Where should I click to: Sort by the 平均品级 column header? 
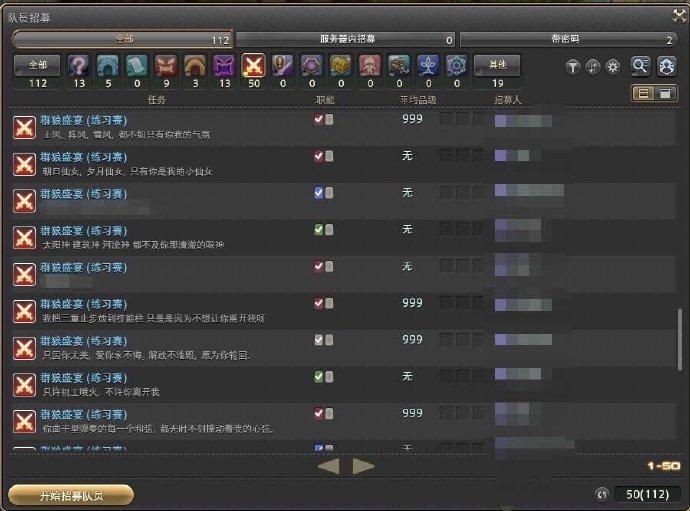pos(418,100)
